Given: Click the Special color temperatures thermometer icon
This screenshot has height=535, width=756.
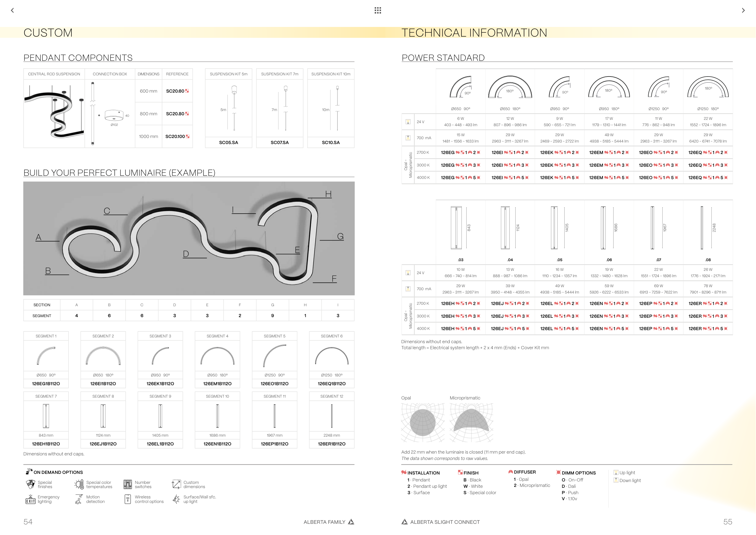Looking at the screenshot, I should pyautogui.click(x=79, y=484).
